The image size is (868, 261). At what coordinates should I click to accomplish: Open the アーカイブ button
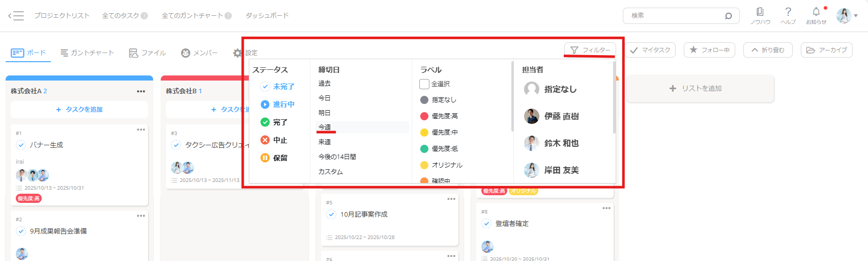(827, 50)
